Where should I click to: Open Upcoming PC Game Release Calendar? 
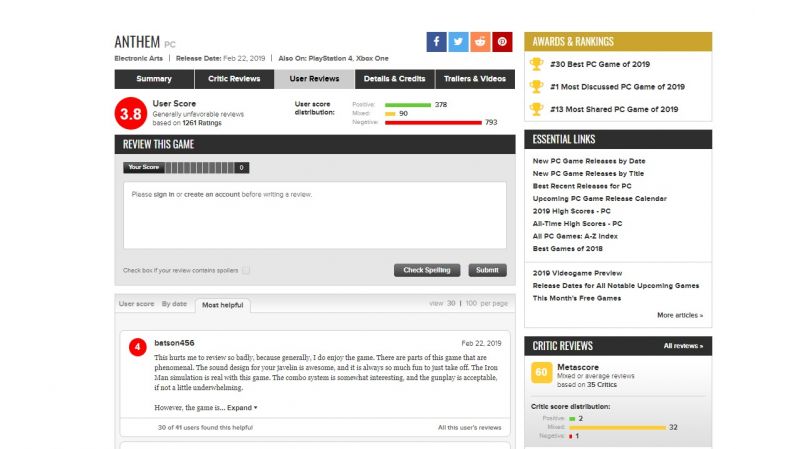point(600,198)
